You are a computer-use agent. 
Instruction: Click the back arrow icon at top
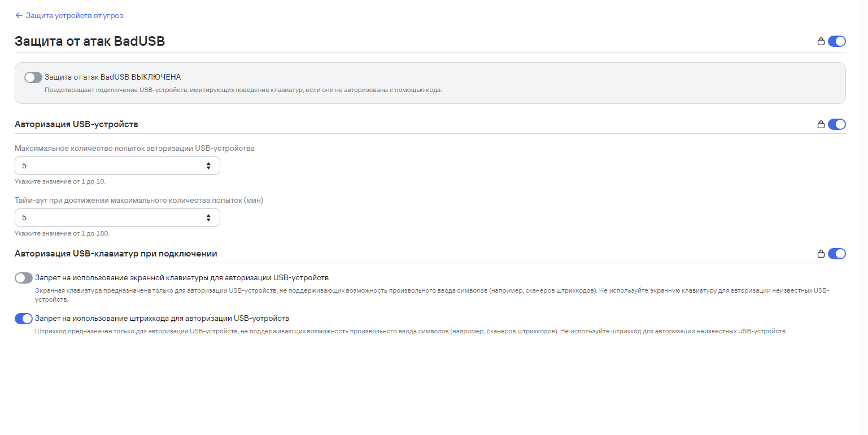pos(19,15)
